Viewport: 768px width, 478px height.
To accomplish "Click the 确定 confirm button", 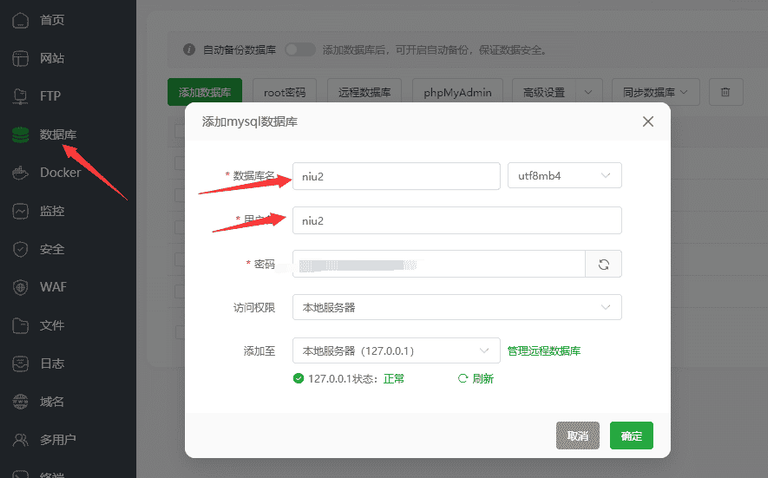I will pyautogui.click(x=631, y=435).
